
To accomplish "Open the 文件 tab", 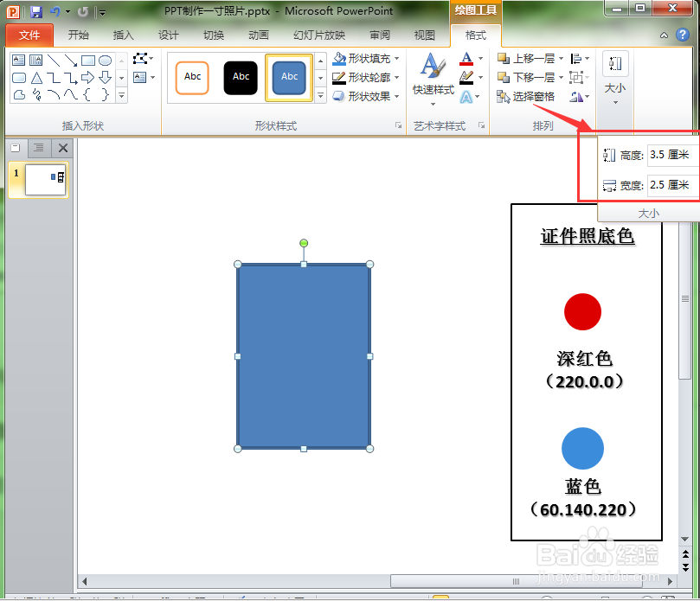I will [29, 35].
